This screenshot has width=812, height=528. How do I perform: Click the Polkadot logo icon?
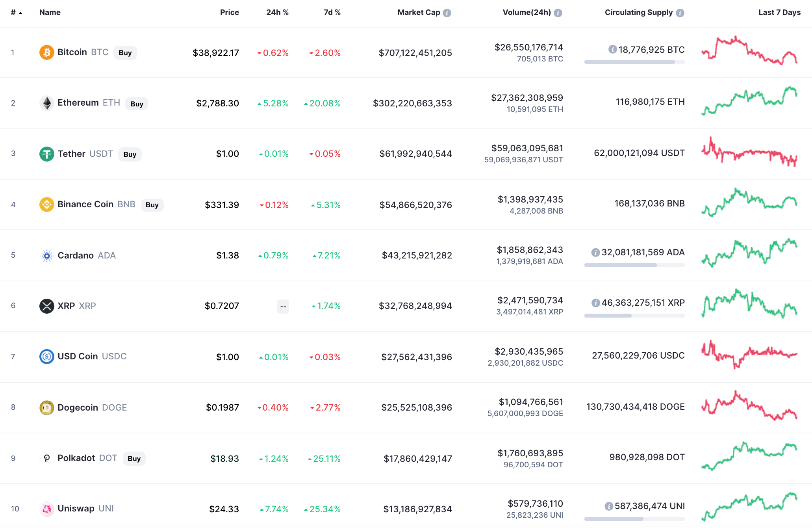[x=47, y=458]
